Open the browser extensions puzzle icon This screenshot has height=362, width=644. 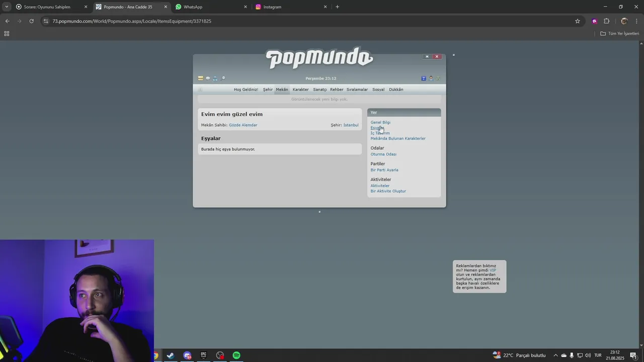click(x=606, y=21)
